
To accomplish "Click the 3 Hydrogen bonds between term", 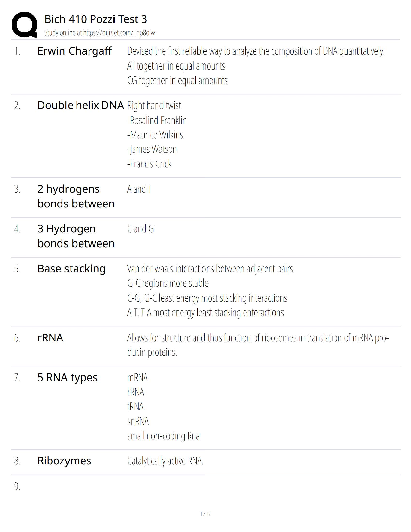I will click(x=76, y=236).
